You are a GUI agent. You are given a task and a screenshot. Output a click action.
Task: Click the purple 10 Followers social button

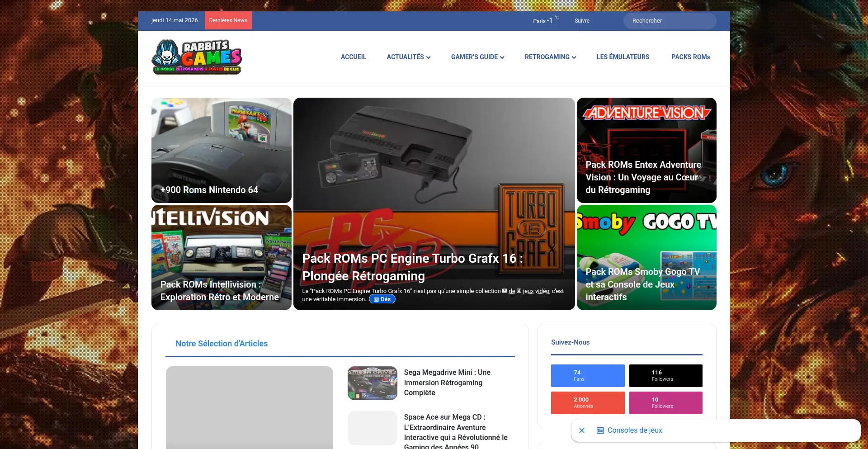pos(666,403)
